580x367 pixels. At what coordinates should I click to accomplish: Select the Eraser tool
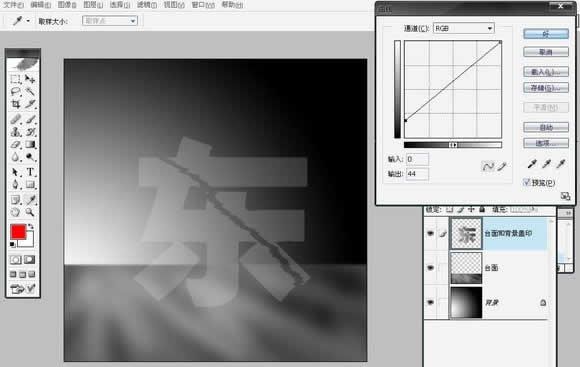15,145
